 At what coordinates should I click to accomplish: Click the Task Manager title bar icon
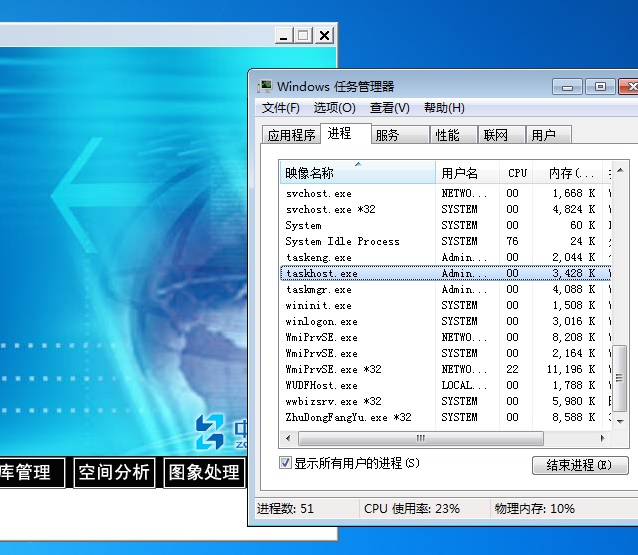265,86
